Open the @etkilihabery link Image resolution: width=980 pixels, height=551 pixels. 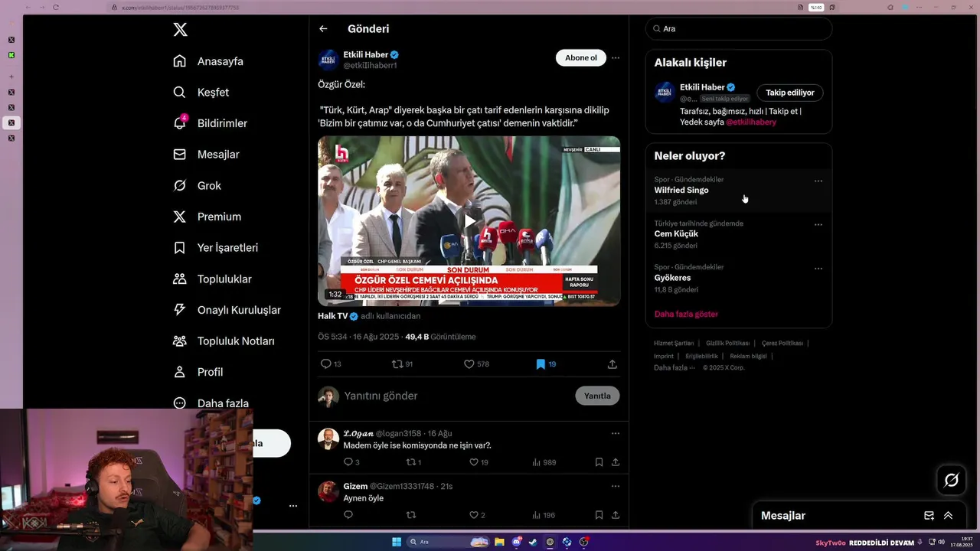(x=750, y=122)
